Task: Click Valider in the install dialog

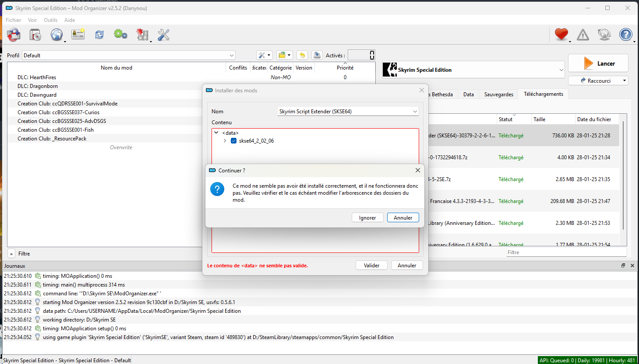Action: point(371,265)
